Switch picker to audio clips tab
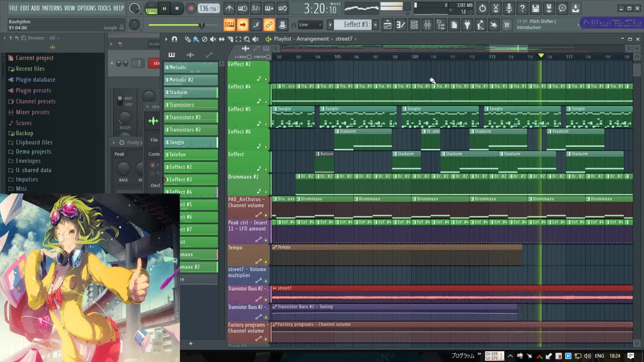The image size is (644, 362). point(190,55)
